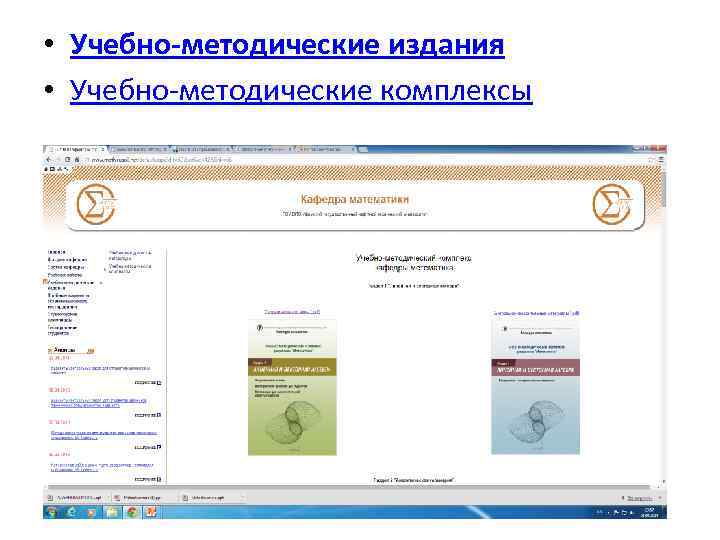Select the second item of the left menu

pos(67,259)
